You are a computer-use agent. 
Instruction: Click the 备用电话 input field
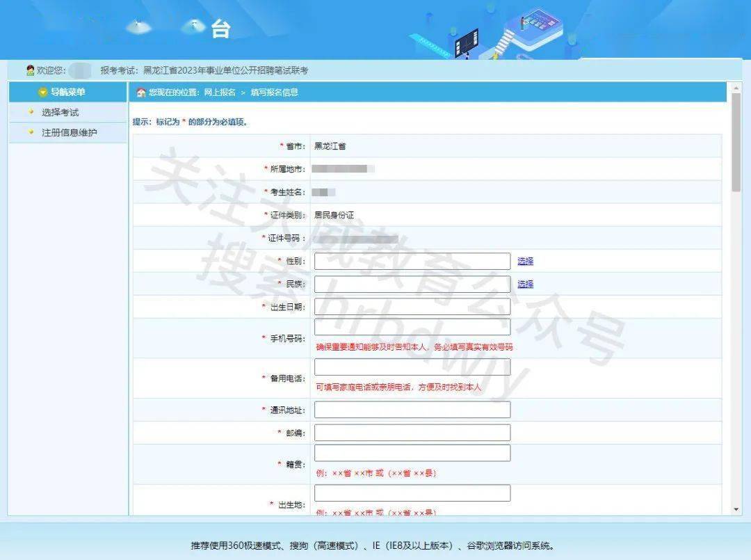click(412, 367)
